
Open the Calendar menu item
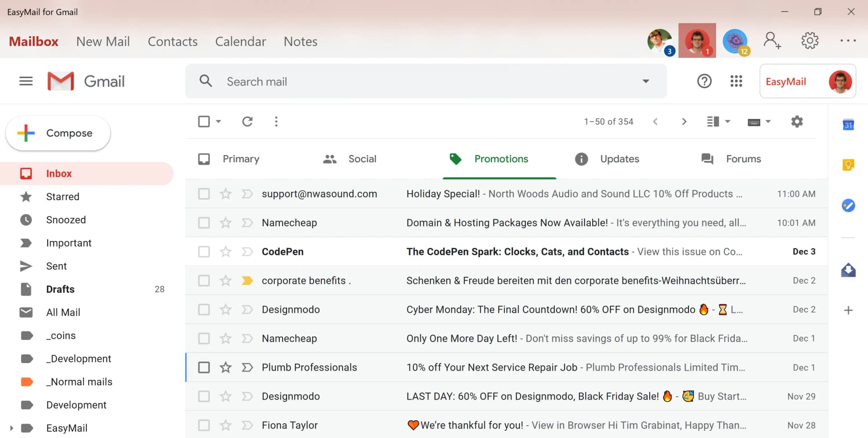click(x=240, y=42)
